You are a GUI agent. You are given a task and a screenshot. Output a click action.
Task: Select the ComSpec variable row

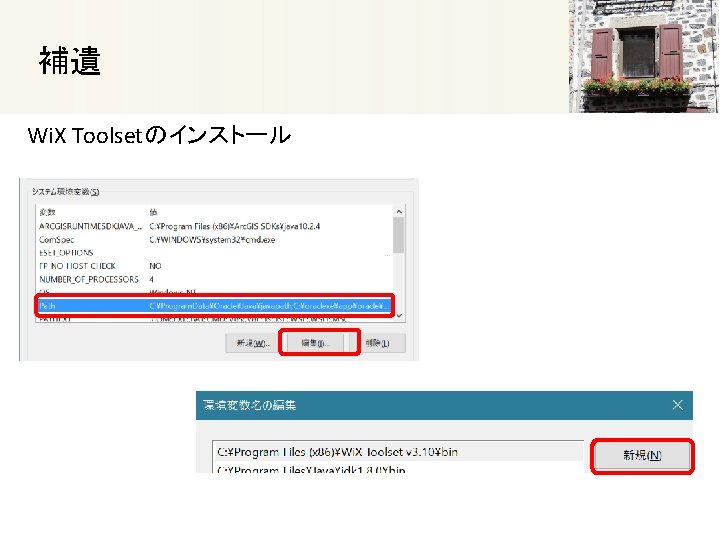tap(214, 240)
